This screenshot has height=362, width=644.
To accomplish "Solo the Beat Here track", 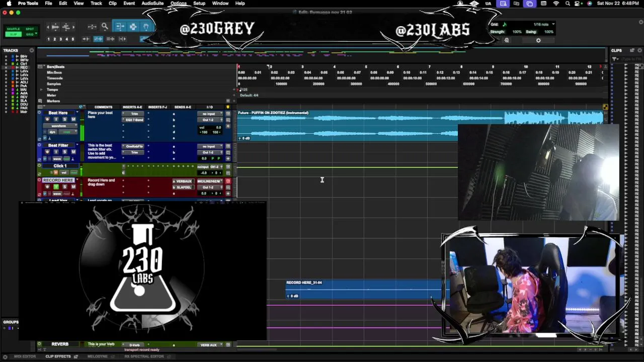I will click(x=64, y=119).
